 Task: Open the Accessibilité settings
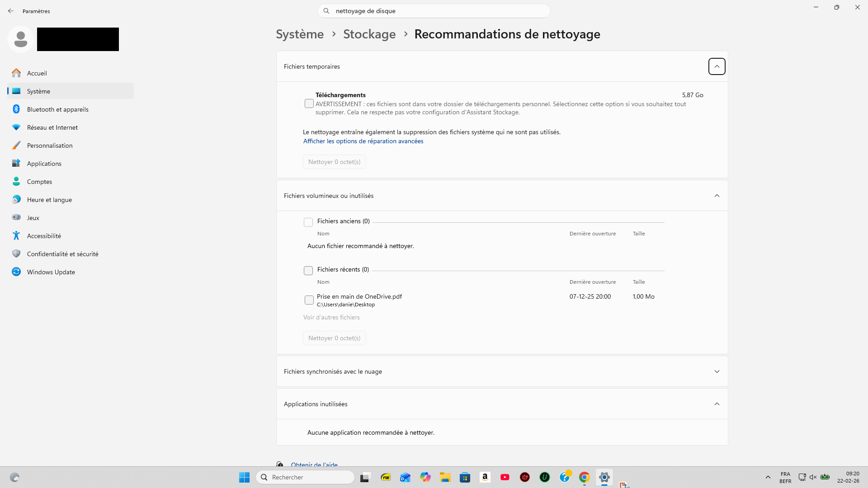point(44,236)
